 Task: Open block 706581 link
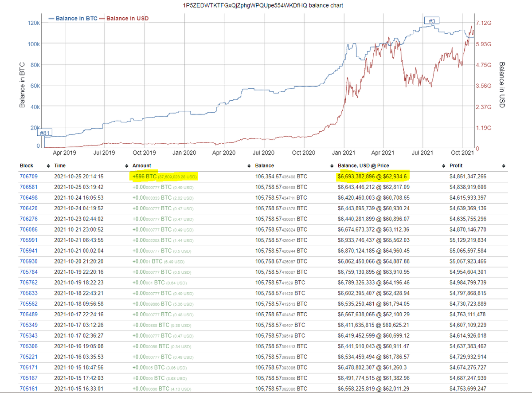pos(29,187)
